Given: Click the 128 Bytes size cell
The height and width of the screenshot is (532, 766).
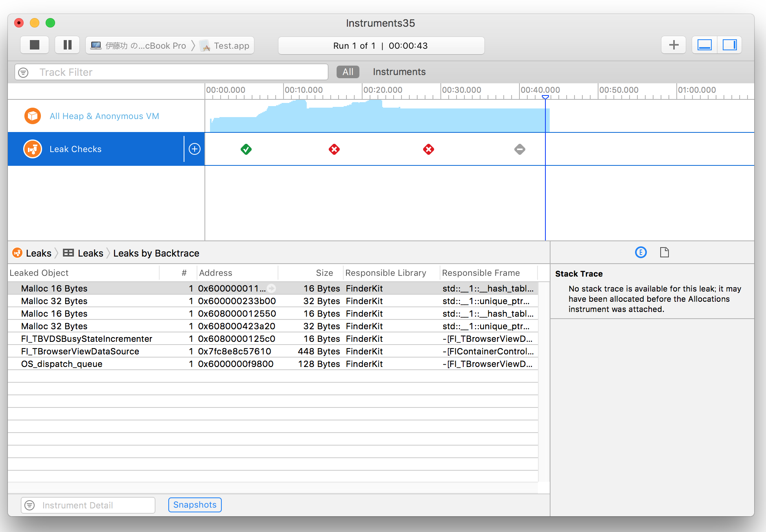Looking at the screenshot, I should 319,364.
